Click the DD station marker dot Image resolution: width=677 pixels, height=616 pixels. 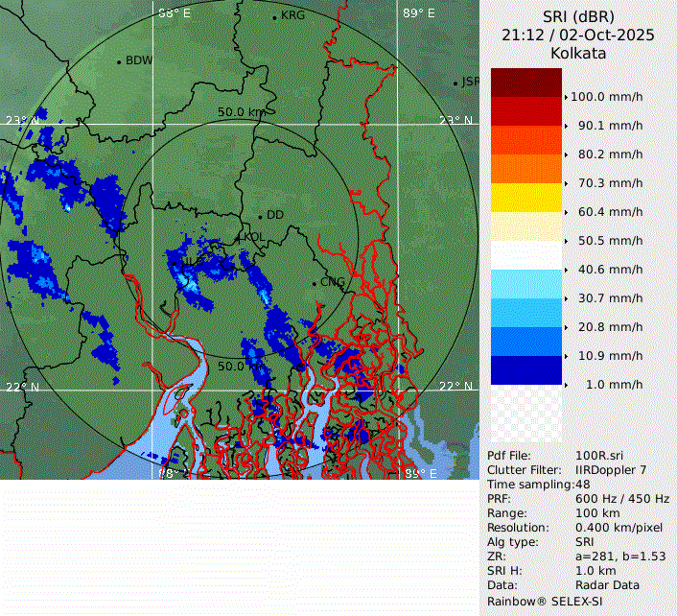(259, 216)
